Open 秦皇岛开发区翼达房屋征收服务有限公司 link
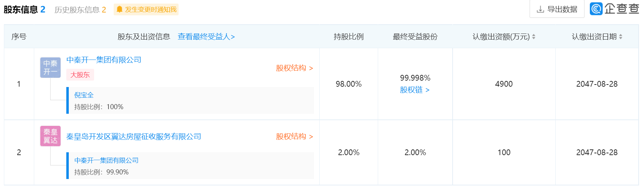 click(x=134, y=137)
